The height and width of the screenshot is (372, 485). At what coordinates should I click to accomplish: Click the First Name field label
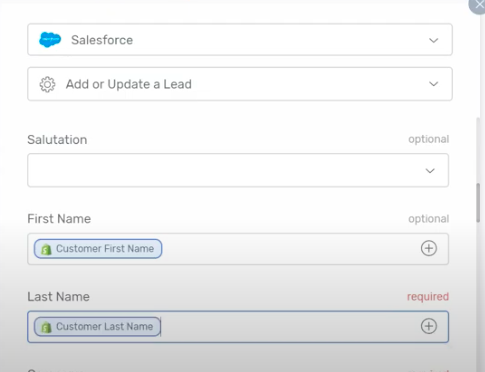59,219
